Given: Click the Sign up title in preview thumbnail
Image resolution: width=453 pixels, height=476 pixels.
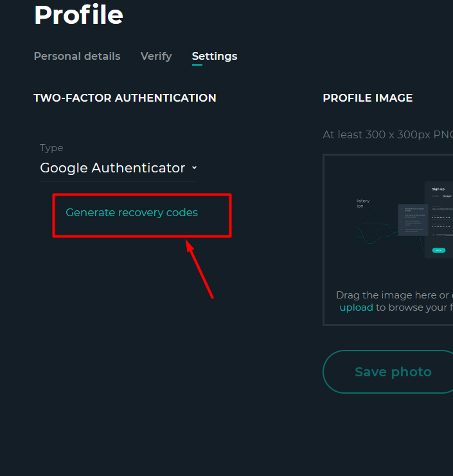Looking at the screenshot, I should 438,189.
